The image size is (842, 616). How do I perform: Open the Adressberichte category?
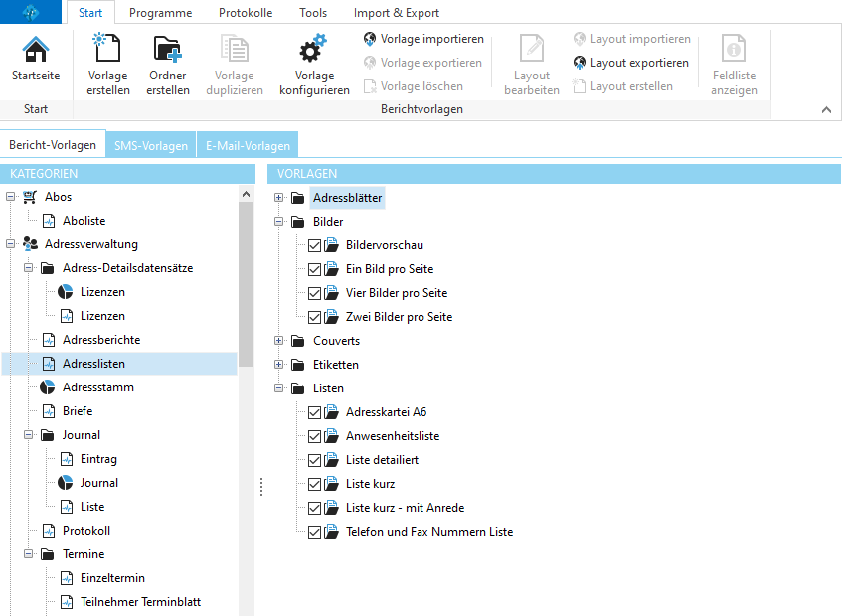[x=100, y=340]
